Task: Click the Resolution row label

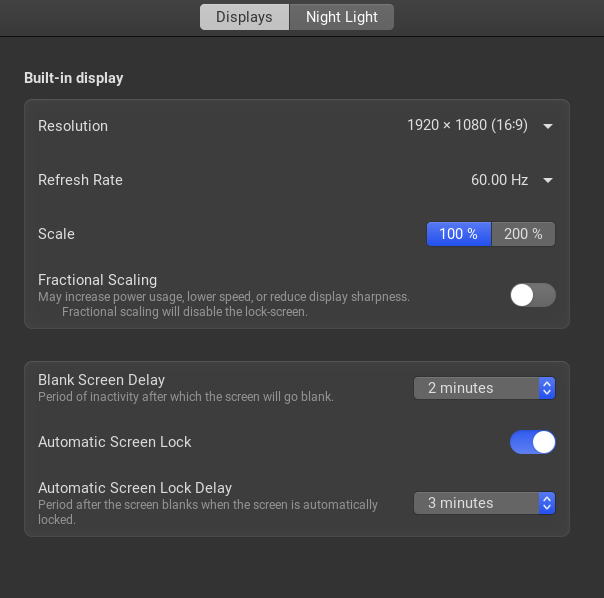Action: pos(73,126)
